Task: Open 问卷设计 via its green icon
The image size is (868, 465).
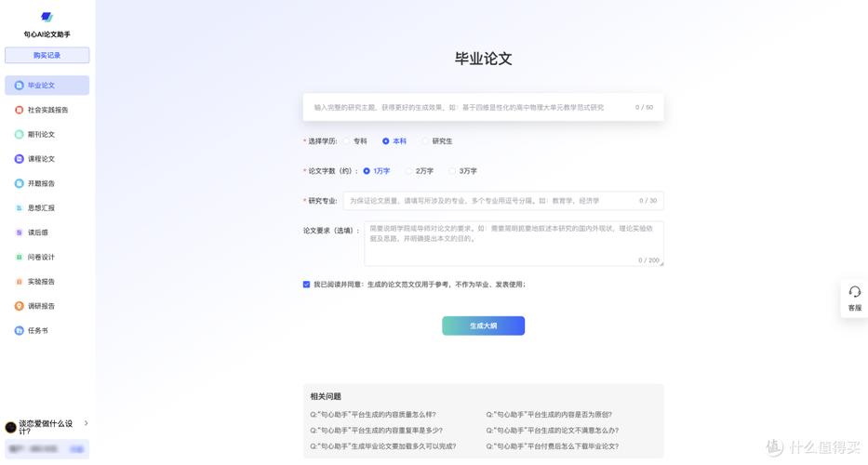Action: (x=19, y=257)
